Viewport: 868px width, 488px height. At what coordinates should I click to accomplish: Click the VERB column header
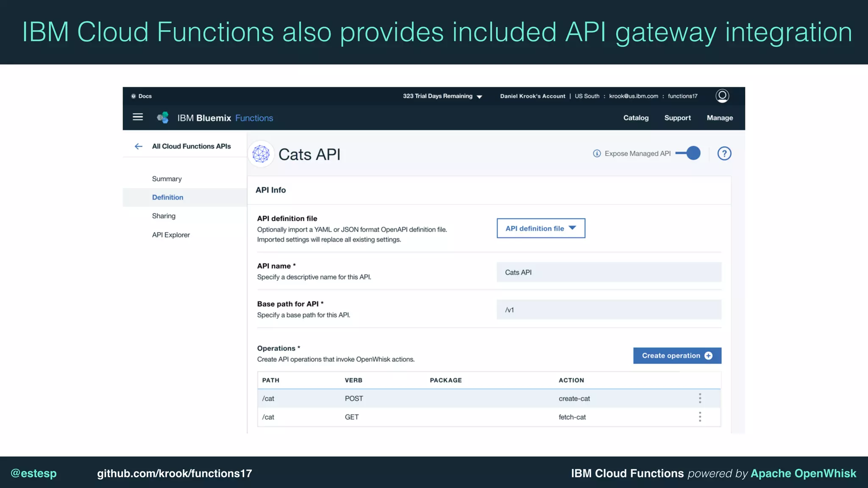[353, 380]
